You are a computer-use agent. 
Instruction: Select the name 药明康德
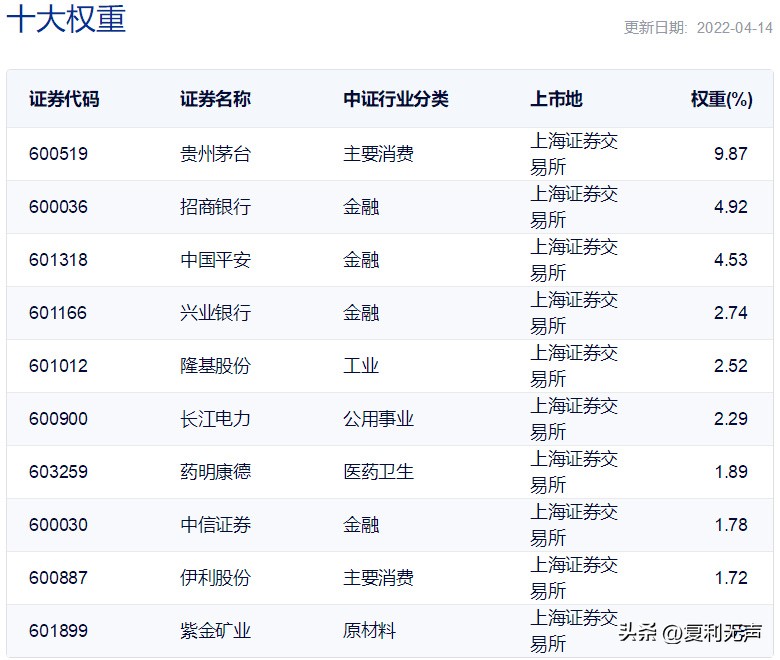tap(215, 471)
